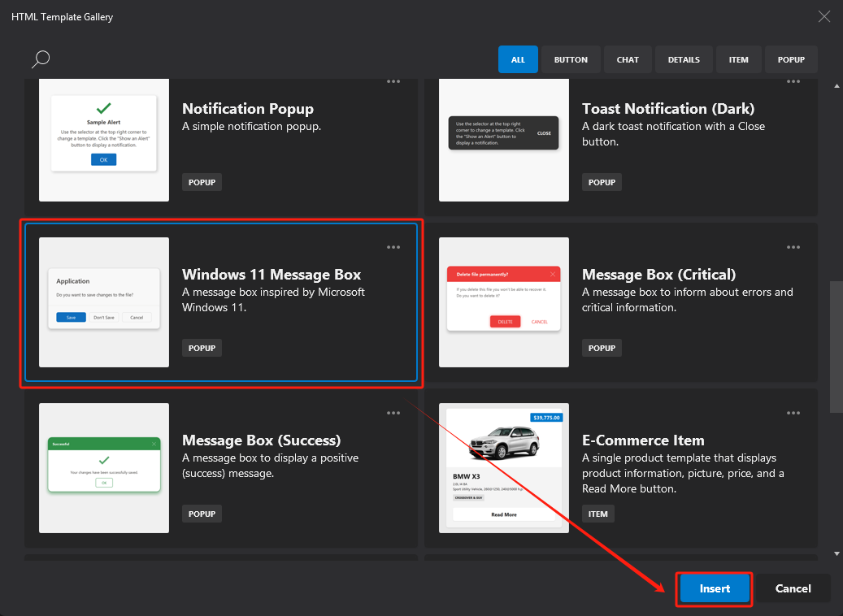This screenshot has height=616, width=843.
Task: Click the Notification Popup title
Action: [248, 109]
